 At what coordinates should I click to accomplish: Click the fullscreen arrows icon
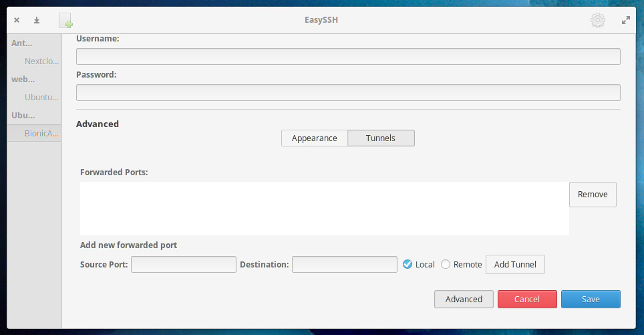pos(626,20)
